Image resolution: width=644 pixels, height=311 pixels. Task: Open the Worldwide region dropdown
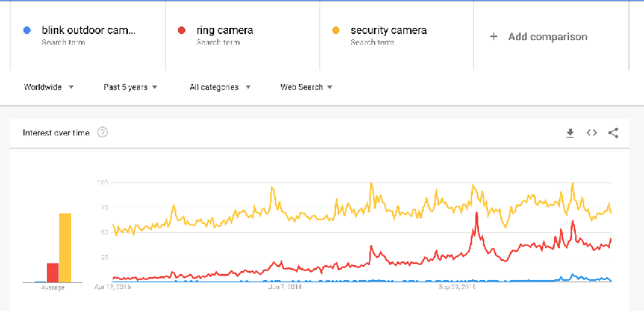tap(48, 87)
